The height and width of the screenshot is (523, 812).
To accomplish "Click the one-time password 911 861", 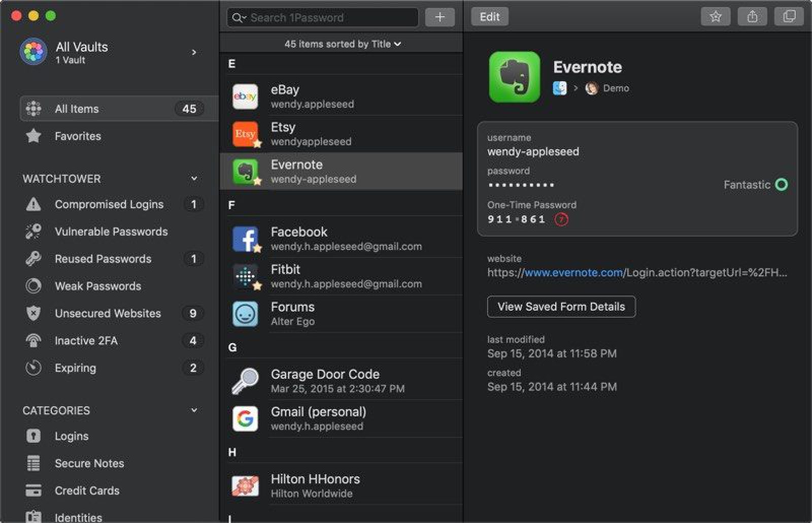I will pyautogui.click(x=516, y=219).
